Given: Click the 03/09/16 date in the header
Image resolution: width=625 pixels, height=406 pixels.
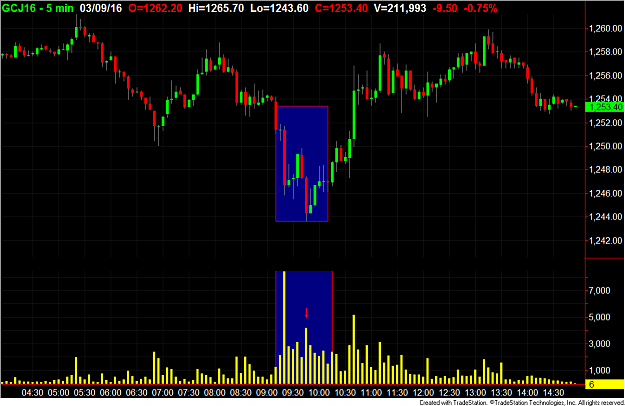Looking at the screenshot, I should [101, 8].
